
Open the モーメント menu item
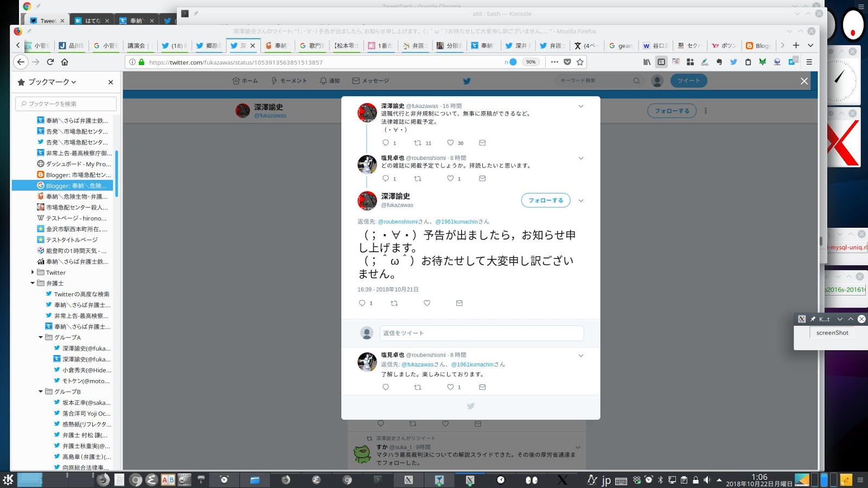click(x=289, y=81)
